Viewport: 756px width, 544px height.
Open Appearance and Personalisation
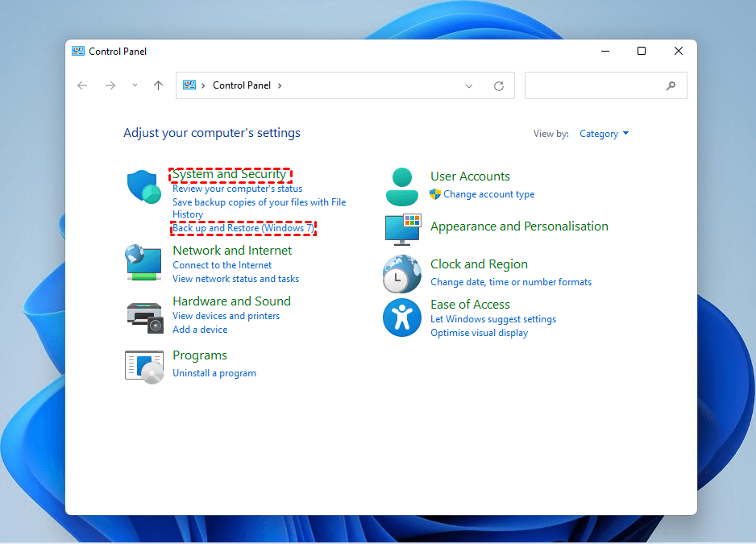click(x=519, y=226)
